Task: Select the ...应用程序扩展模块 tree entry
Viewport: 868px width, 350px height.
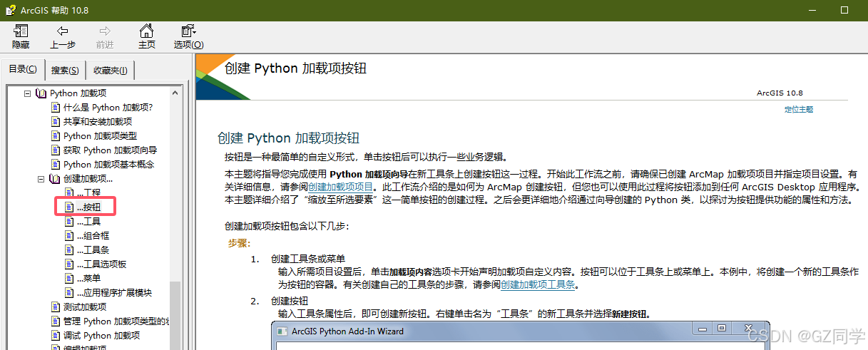Action: [114, 293]
